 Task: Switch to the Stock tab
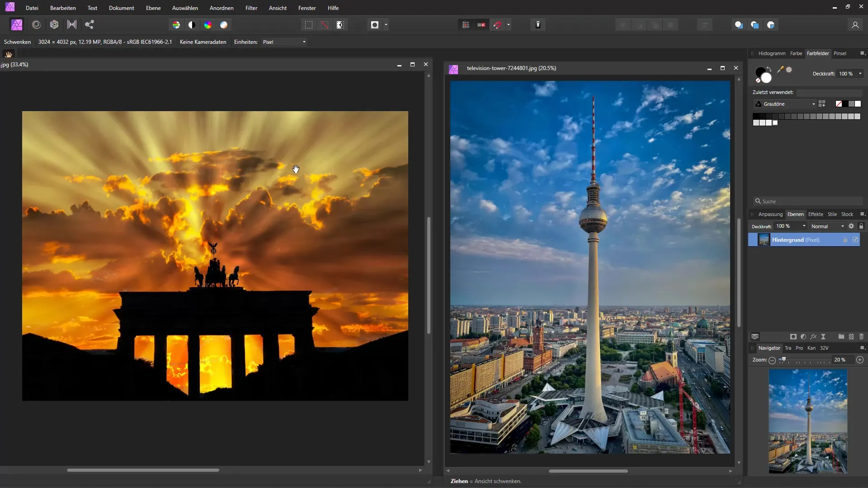point(847,214)
